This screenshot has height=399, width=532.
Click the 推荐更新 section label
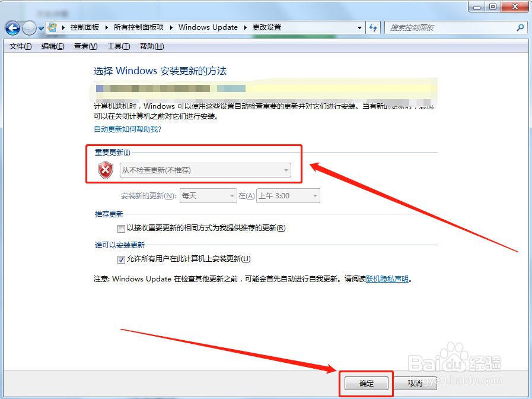[109, 214]
